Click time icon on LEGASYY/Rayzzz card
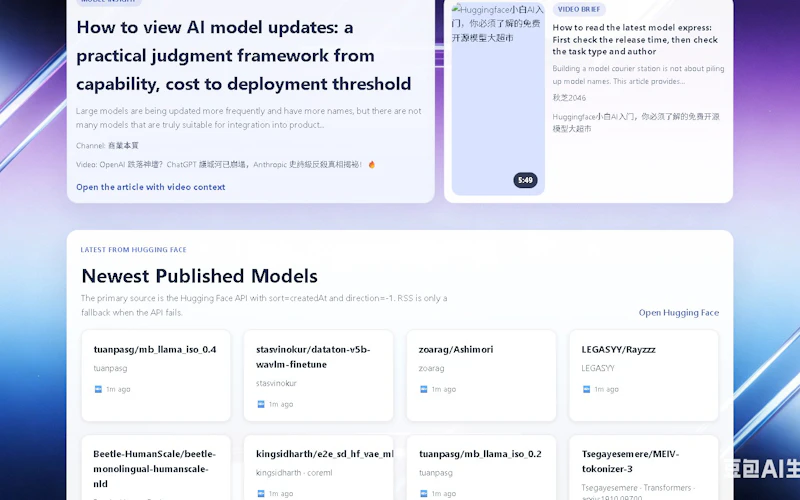This screenshot has height=500, width=800. click(x=587, y=389)
